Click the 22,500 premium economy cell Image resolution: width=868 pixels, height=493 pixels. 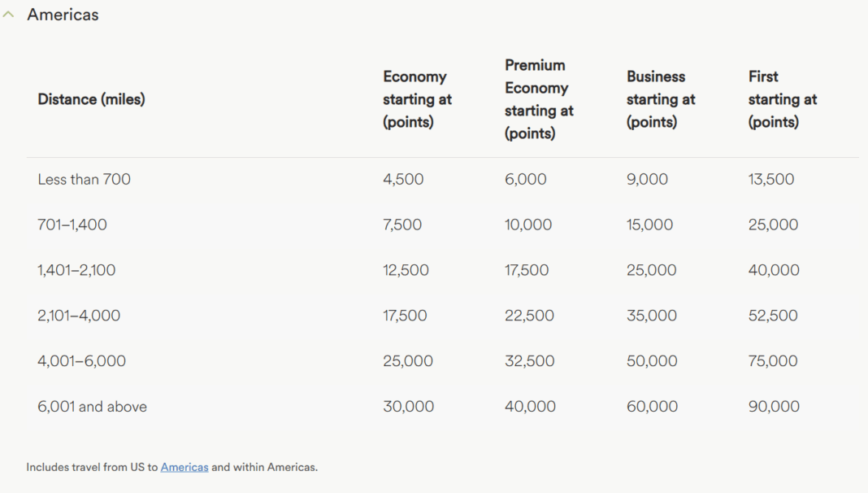(529, 316)
